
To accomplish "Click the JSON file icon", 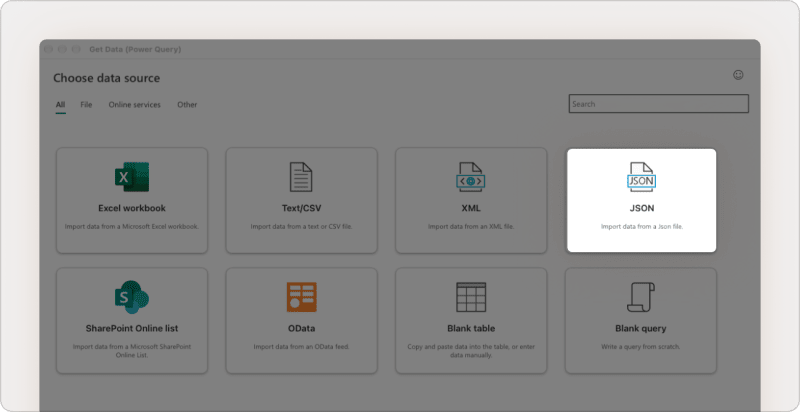I will coord(641,177).
